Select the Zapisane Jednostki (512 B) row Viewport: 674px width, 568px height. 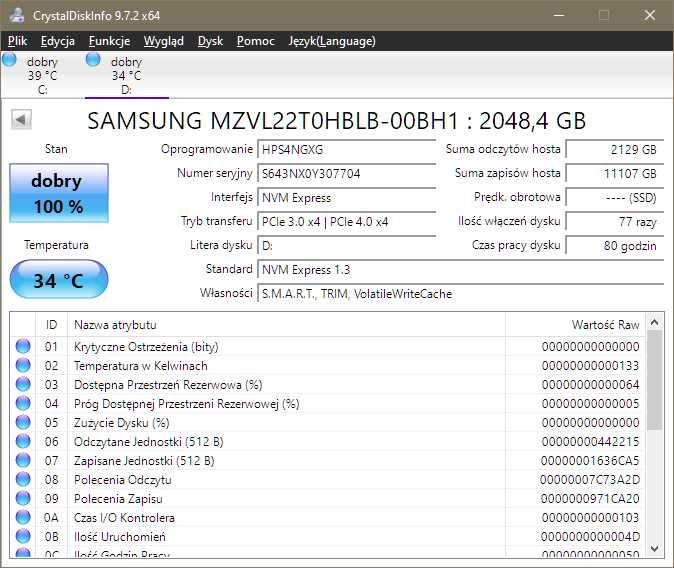click(327, 461)
